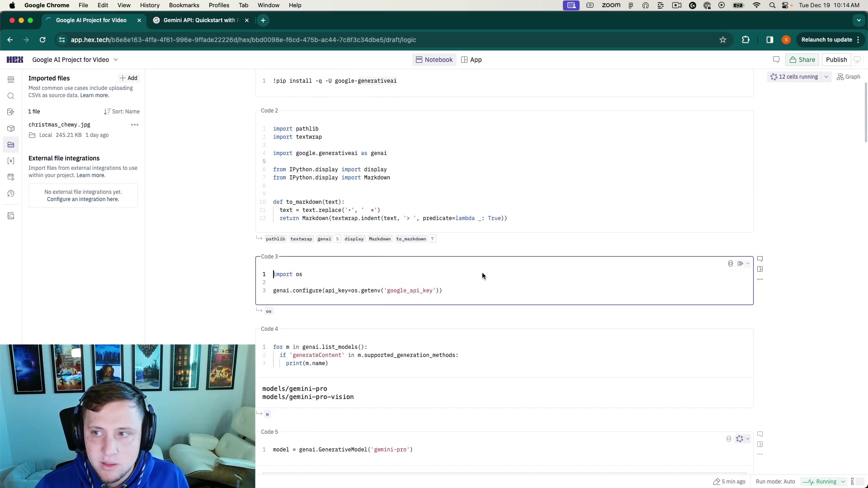The height and width of the screenshot is (488, 868).
Task: Click the to_markdown output variable tag
Action: (x=411, y=239)
